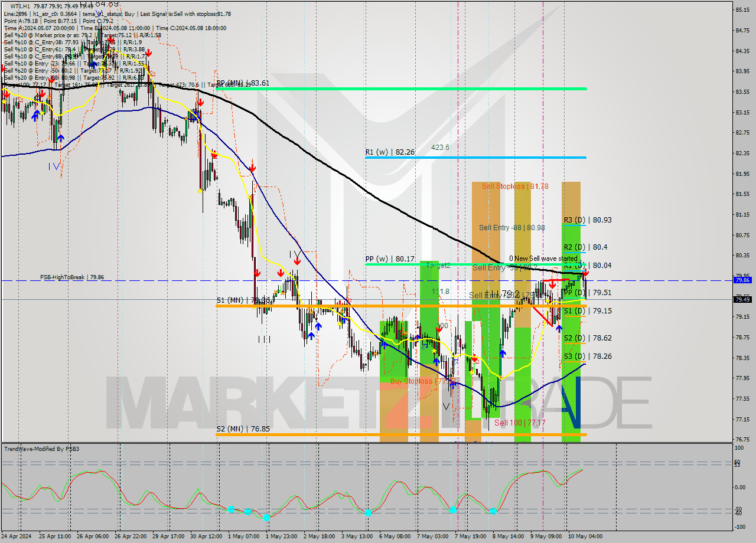The width and height of the screenshot is (756, 543).
Task: Click the 85.15 price axis value
Action: [x=743, y=9]
